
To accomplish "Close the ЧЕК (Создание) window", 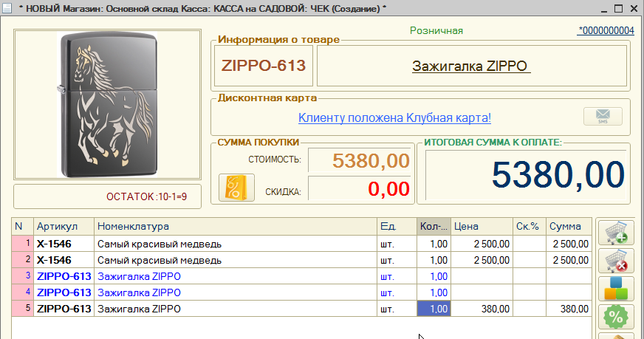I will pyautogui.click(x=634, y=9).
